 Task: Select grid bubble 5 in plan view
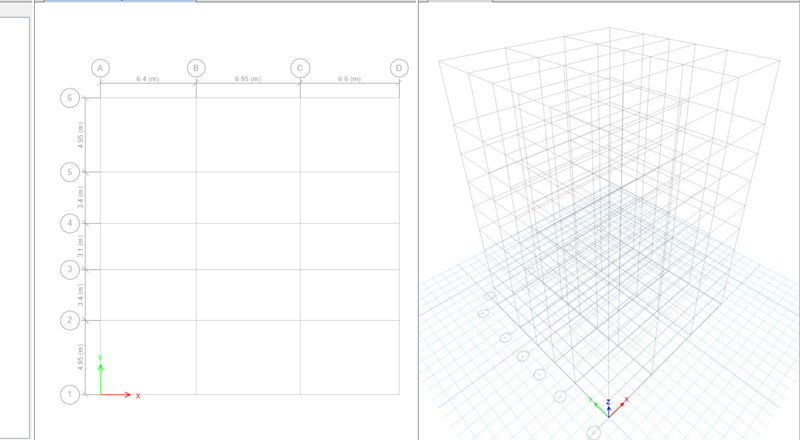pos(70,172)
